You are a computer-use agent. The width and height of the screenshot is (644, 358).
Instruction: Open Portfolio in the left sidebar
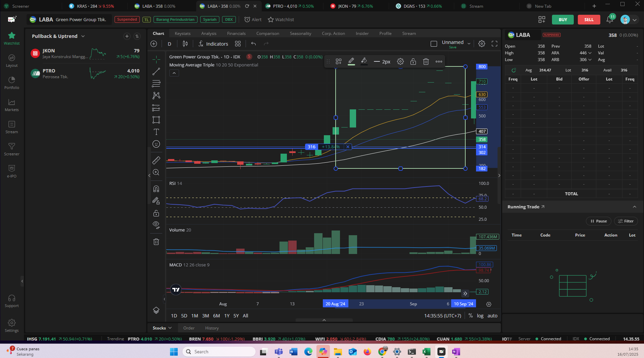click(x=12, y=83)
